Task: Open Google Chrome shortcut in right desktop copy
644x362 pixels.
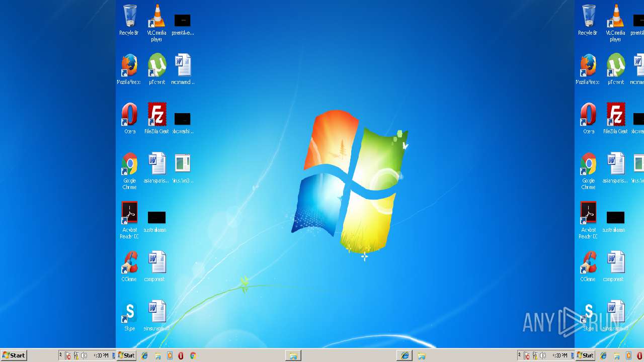Action: (588, 171)
